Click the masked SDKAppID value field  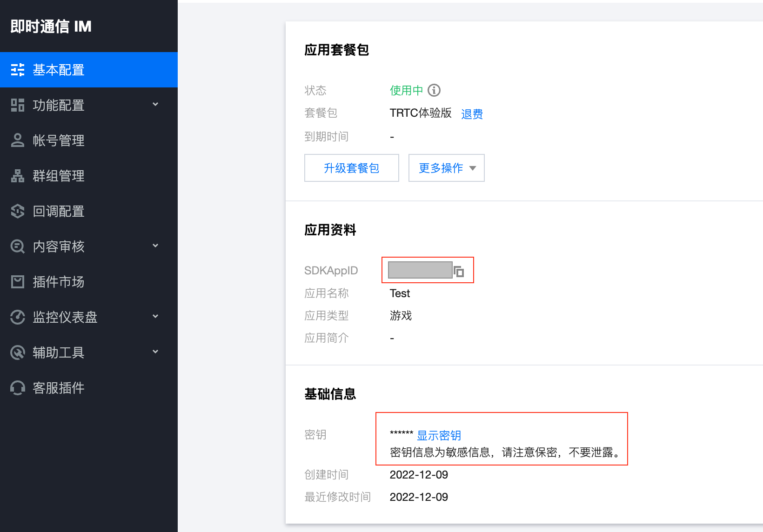coord(420,270)
